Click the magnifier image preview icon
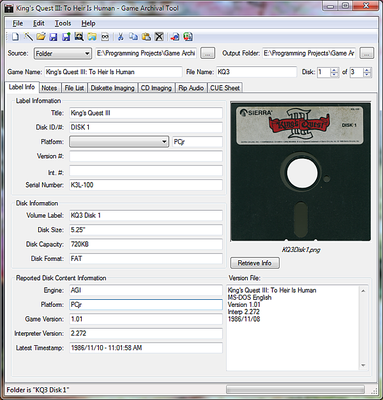The width and height of the screenshot is (383, 400). pos(79,37)
